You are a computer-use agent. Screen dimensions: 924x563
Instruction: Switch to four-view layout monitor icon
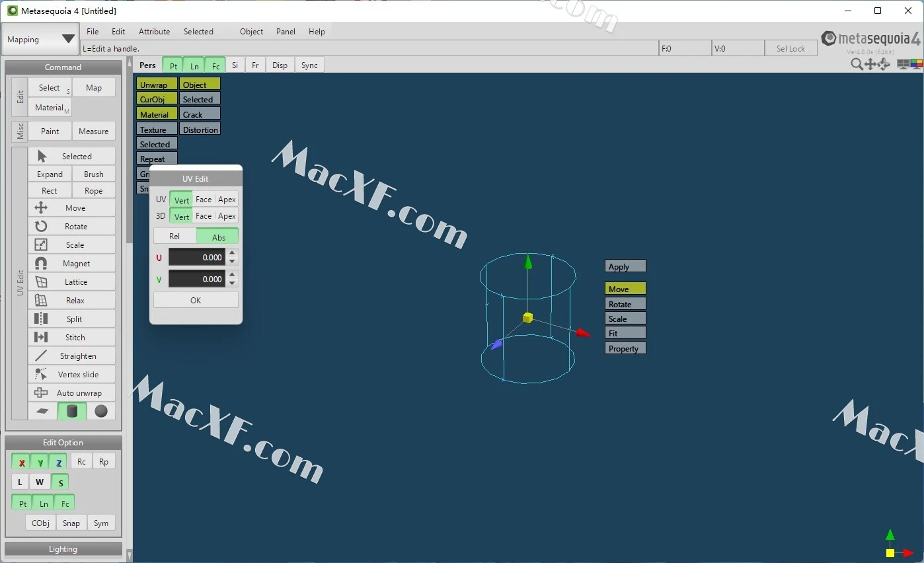(x=903, y=64)
